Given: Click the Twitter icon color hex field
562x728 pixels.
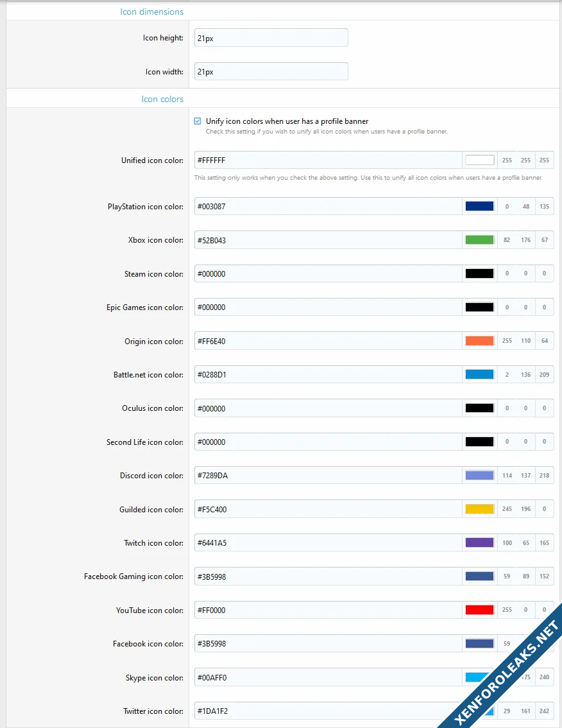Looking at the screenshot, I should point(327,711).
